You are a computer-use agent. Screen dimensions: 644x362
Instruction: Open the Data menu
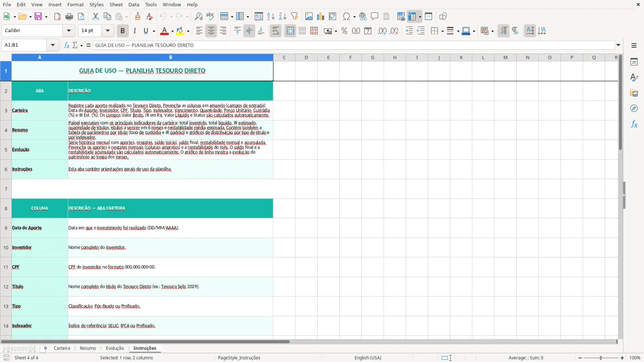click(134, 4)
